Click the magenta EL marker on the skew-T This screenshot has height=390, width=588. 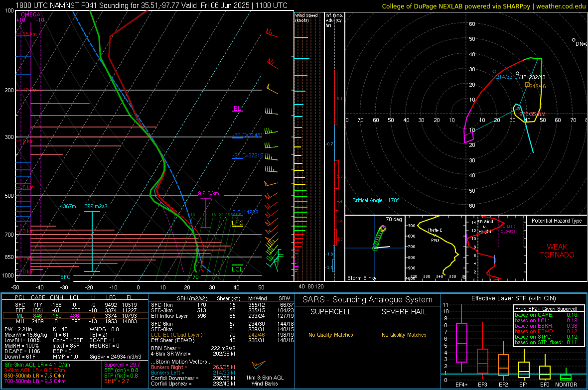tap(237, 109)
